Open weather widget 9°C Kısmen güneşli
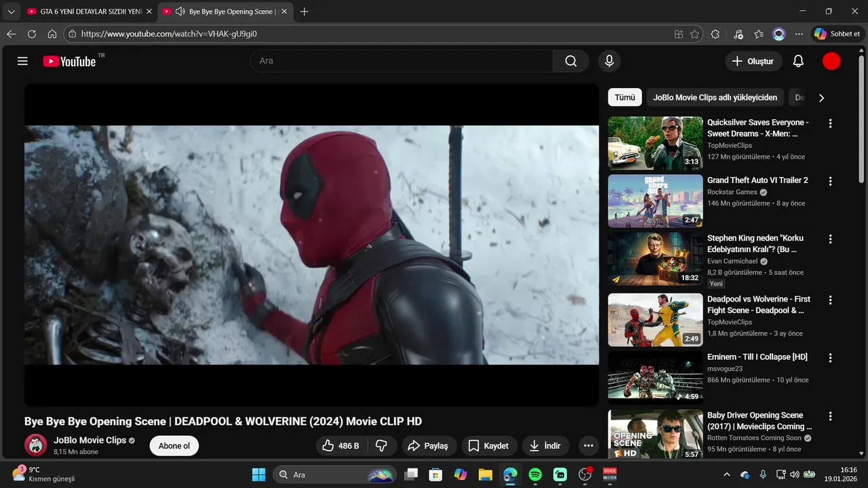Viewport: 868px width, 488px height. [44, 474]
